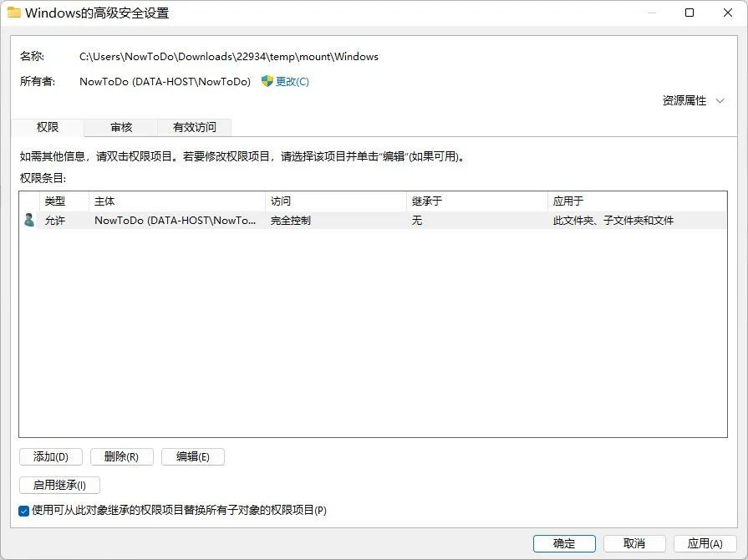Screen dimensions: 748x560
Task: Click the 删除(R) button
Action: click(x=122, y=456)
